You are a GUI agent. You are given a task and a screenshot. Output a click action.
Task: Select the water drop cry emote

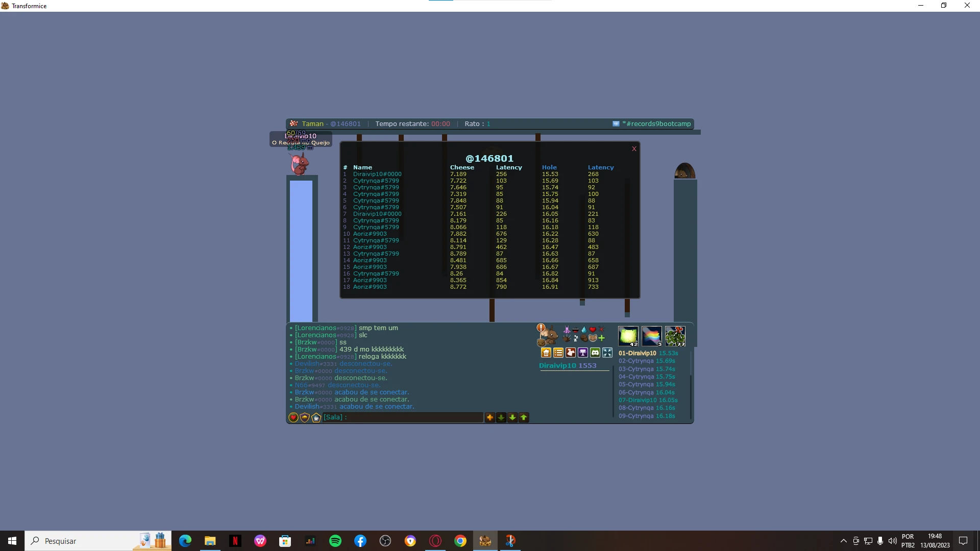[x=584, y=330]
